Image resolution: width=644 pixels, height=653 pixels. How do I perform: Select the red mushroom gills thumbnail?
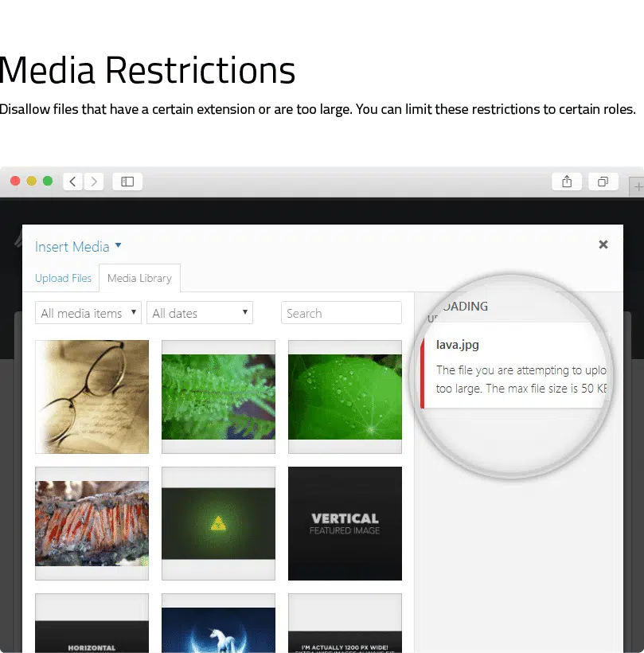[x=92, y=523]
